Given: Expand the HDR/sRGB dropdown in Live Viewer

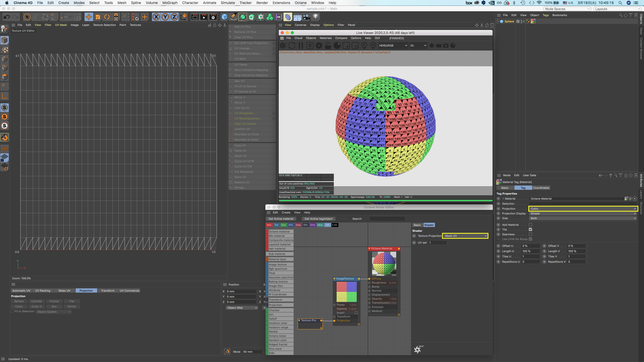Looking at the screenshot, I should [x=393, y=46].
